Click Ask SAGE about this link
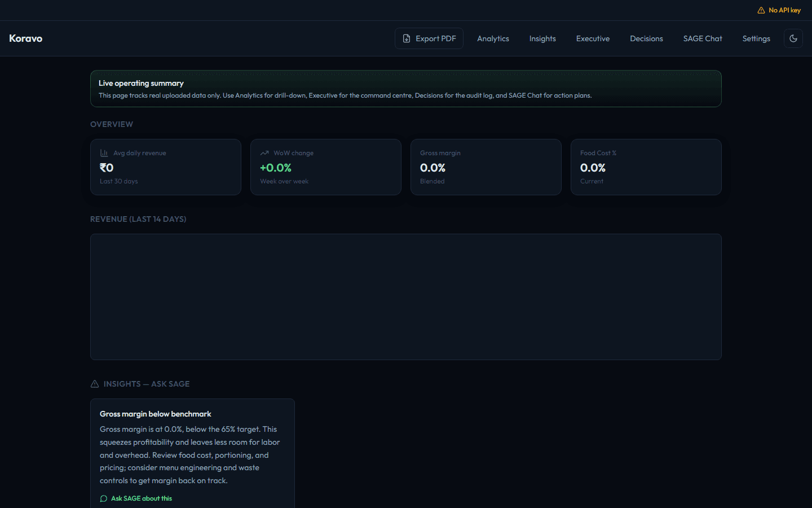 [x=136, y=498]
